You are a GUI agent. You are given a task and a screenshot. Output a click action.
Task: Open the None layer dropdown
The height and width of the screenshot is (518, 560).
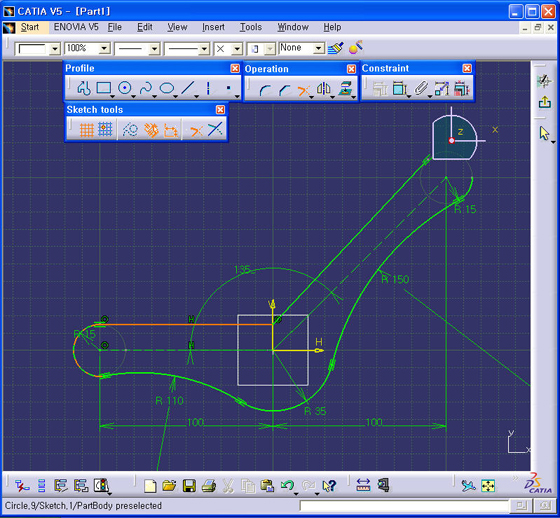[319, 48]
